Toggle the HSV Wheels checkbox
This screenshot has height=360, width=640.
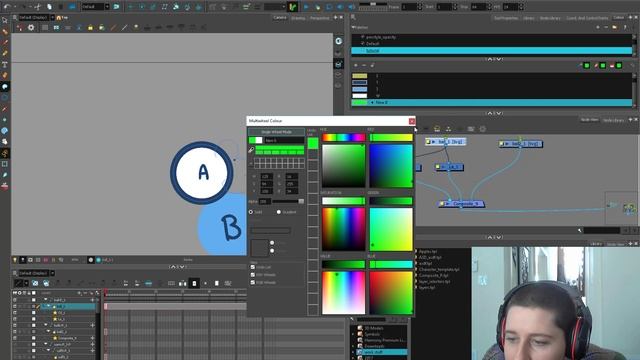click(x=253, y=275)
